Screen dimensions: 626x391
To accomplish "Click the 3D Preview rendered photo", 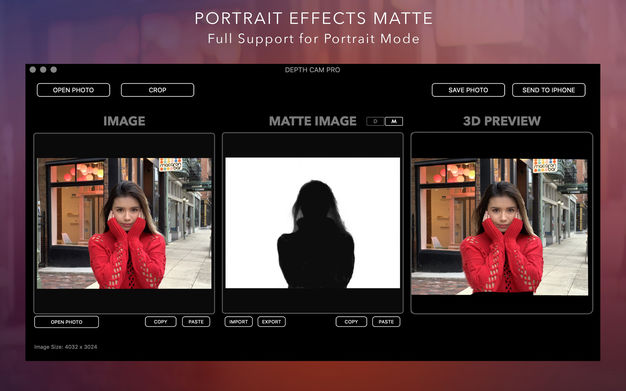I will coord(500,227).
